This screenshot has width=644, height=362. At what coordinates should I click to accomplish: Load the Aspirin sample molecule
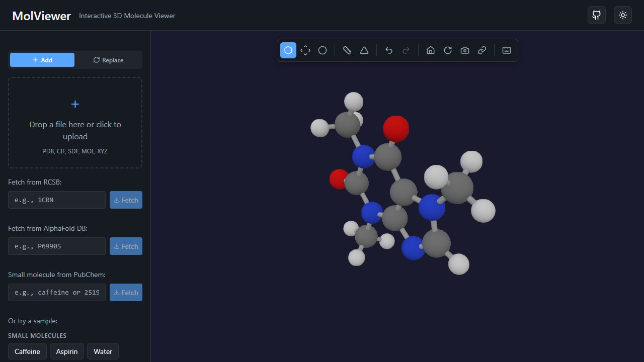67,351
